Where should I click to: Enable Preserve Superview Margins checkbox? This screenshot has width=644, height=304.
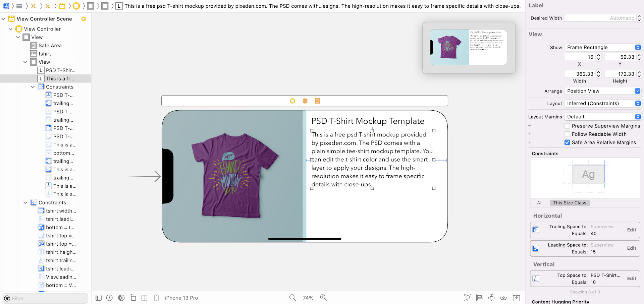[567, 126]
